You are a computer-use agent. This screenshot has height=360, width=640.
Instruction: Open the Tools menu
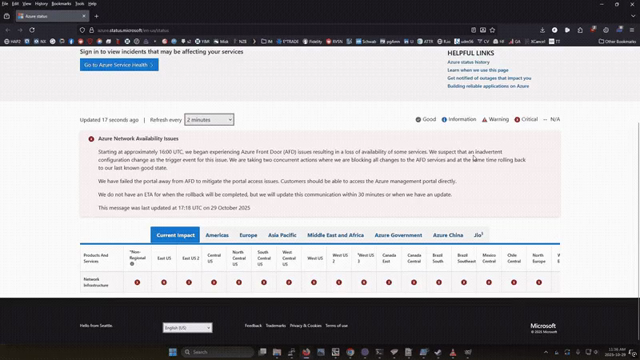pos(80,4)
